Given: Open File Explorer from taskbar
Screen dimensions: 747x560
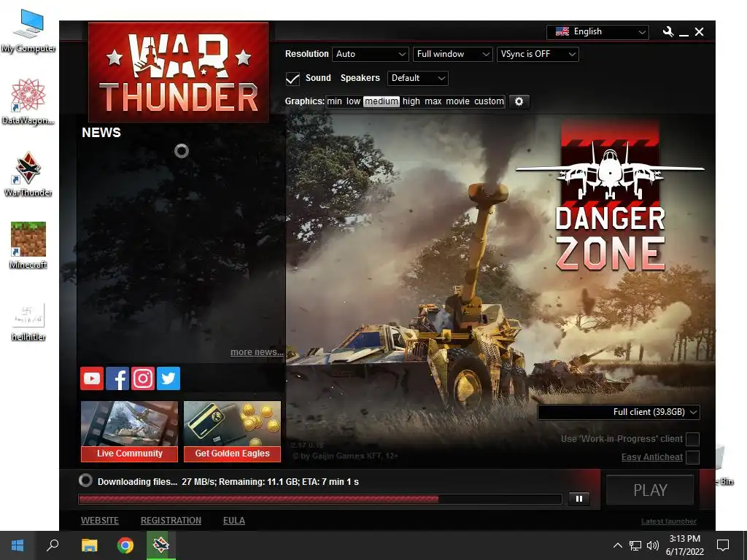Looking at the screenshot, I should pos(89,545).
